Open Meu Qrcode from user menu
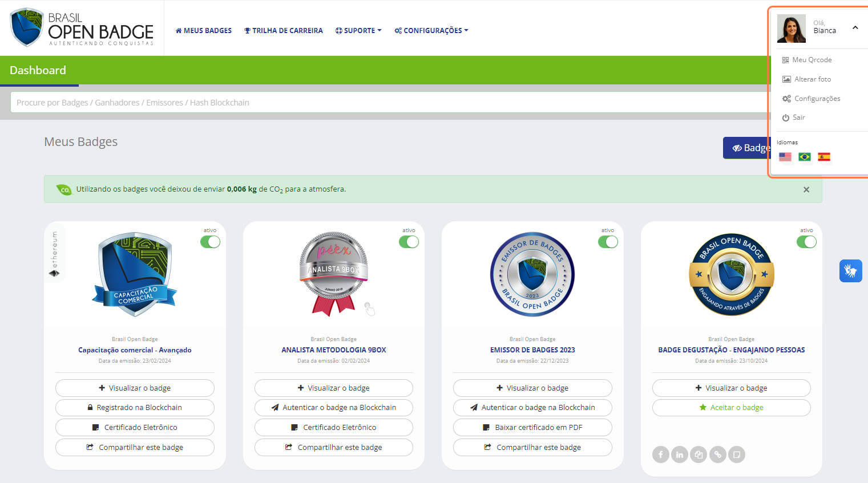The width and height of the screenshot is (868, 483). (807, 60)
